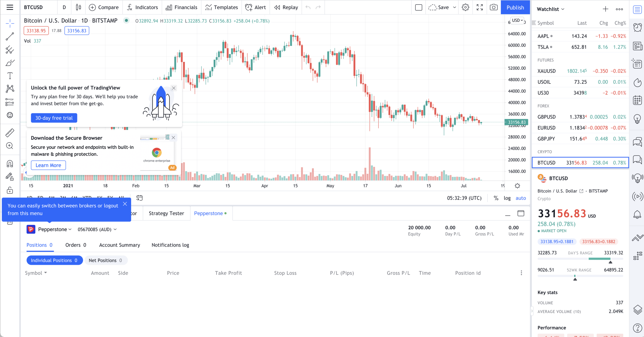The image size is (644, 337).
Task: Open the news panel icon
Action: pyautogui.click(x=637, y=46)
